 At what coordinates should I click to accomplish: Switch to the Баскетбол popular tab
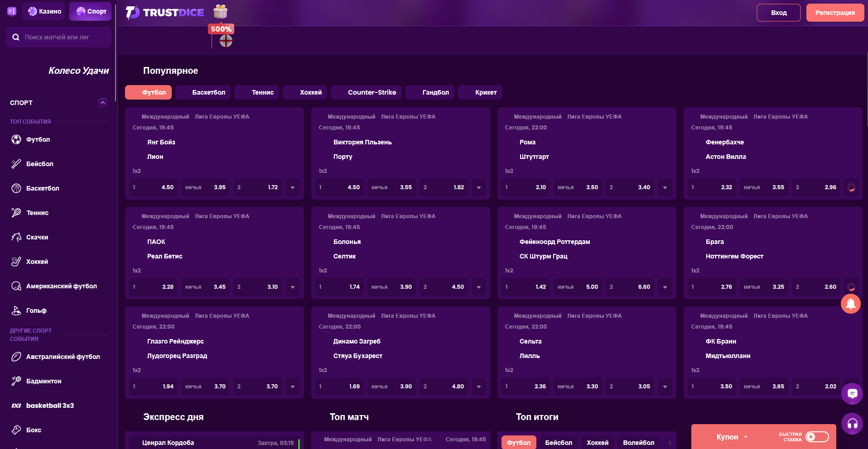[x=208, y=92]
